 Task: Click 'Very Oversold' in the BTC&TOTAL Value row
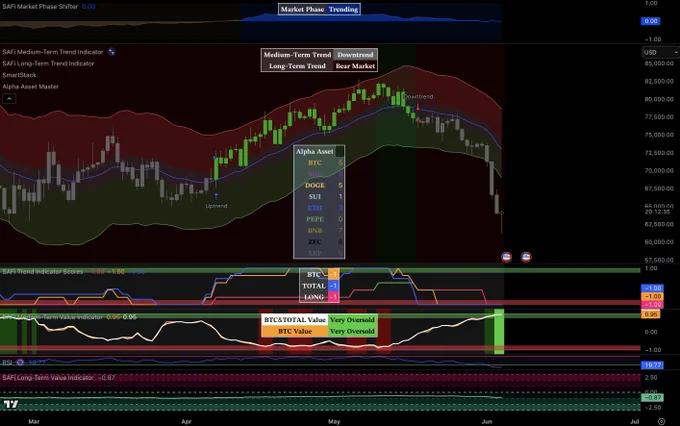(x=352, y=320)
